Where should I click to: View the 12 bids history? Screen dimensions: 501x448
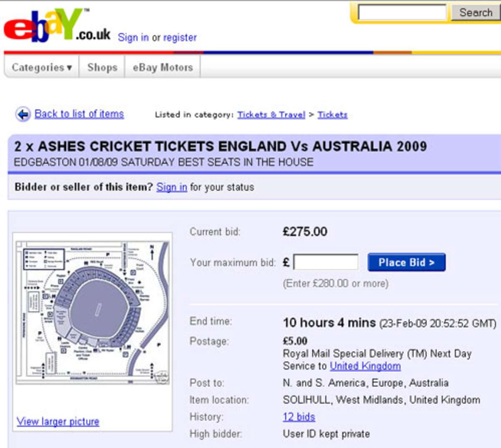[297, 417]
